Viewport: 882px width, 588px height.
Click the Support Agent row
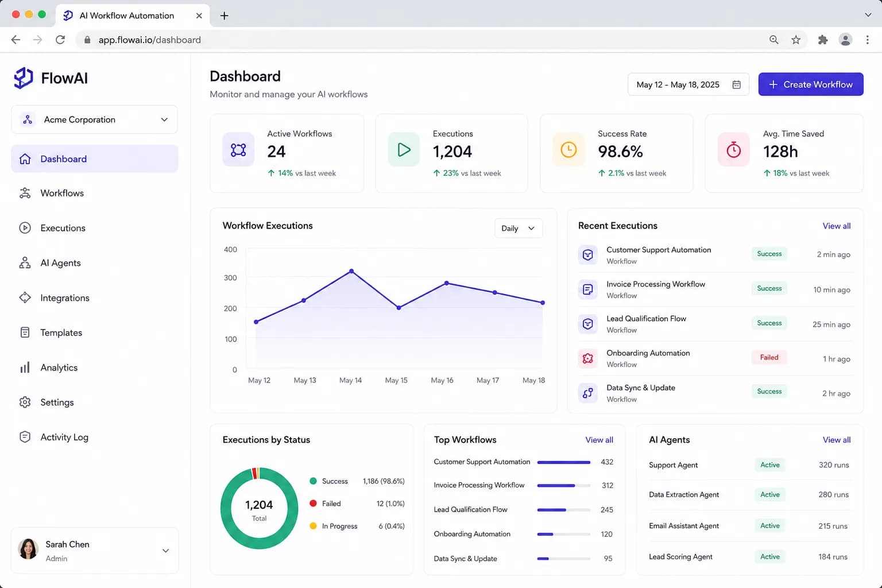tap(749, 465)
